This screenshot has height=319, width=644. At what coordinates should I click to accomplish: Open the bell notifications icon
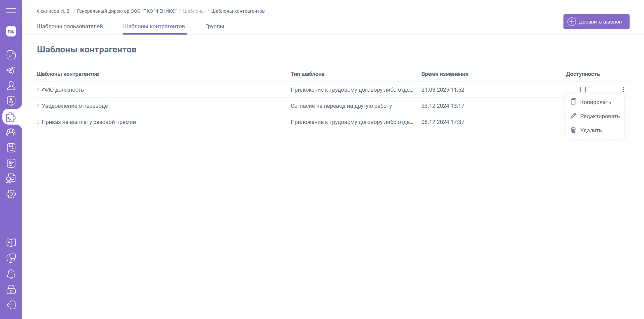[x=11, y=274]
